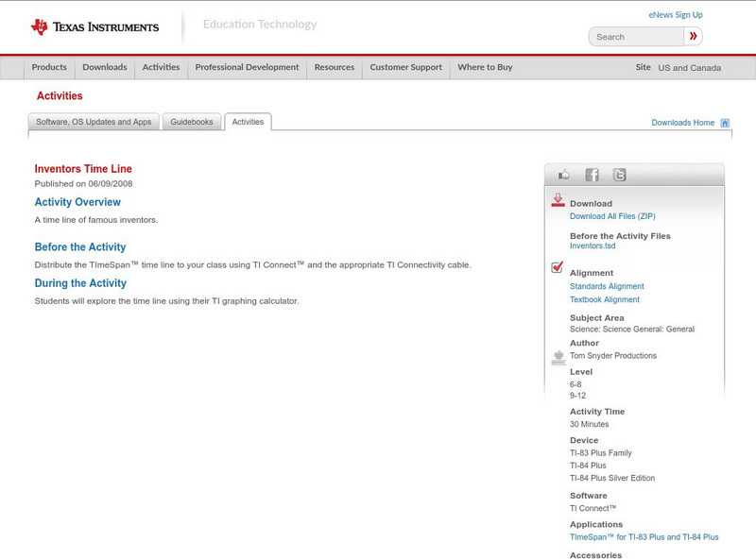Open Software, OS Updates and Apps tab
Screen dimensions: 756x559
pyautogui.click(x=94, y=122)
